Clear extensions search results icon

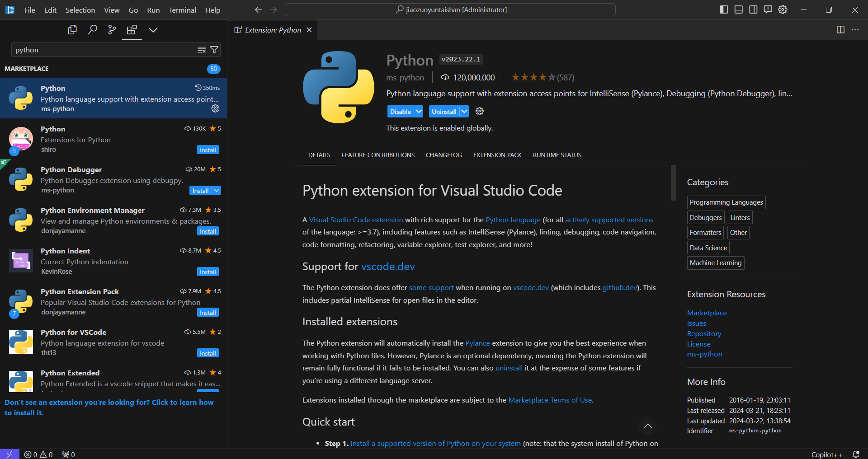202,50
